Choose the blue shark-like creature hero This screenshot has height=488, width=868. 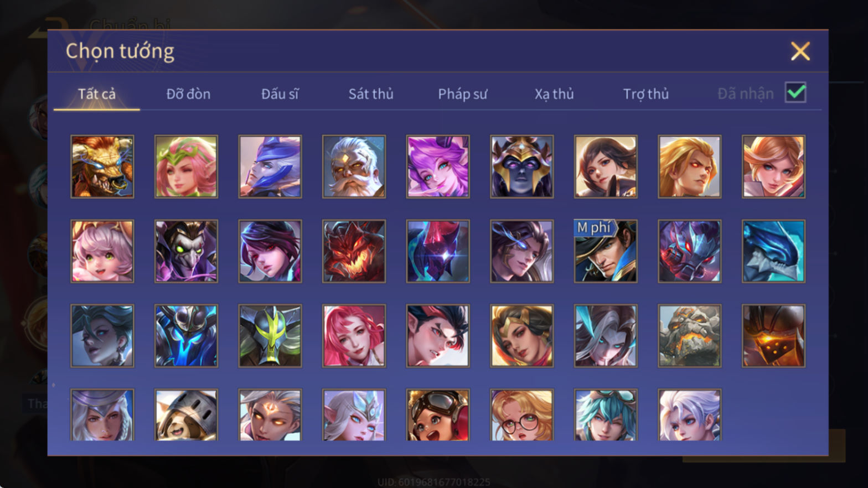(773, 251)
